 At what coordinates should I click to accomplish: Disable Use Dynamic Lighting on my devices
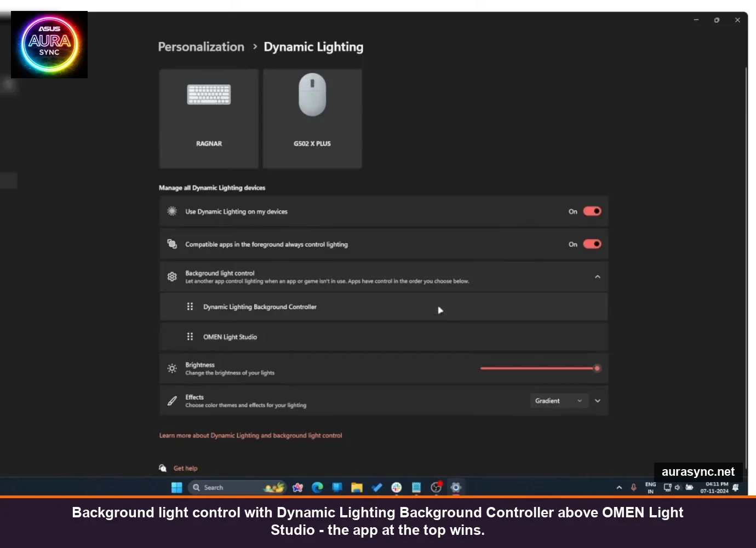(592, 211)
